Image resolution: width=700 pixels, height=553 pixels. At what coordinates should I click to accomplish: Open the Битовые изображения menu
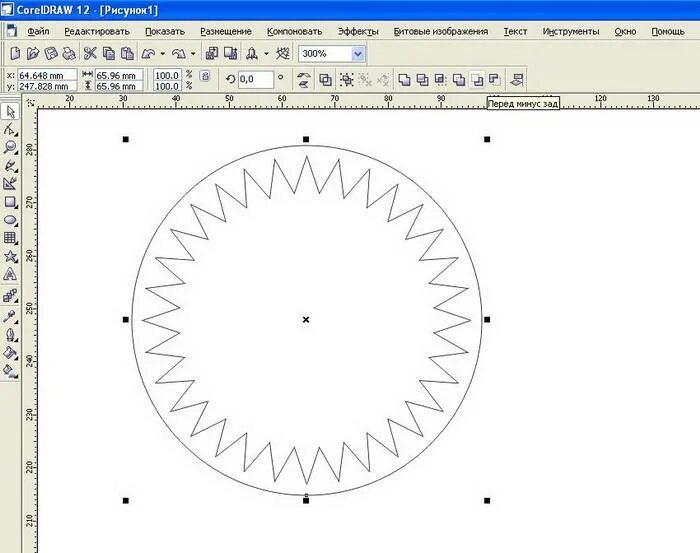441,32
